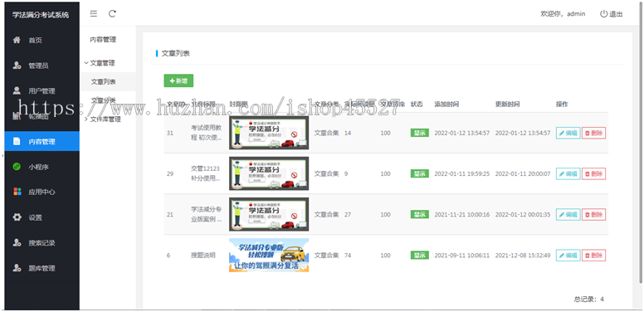The image size is (644, 312).
Task: Click the colorful 应用中心 grid icon
Action: [x=17, y=192]
